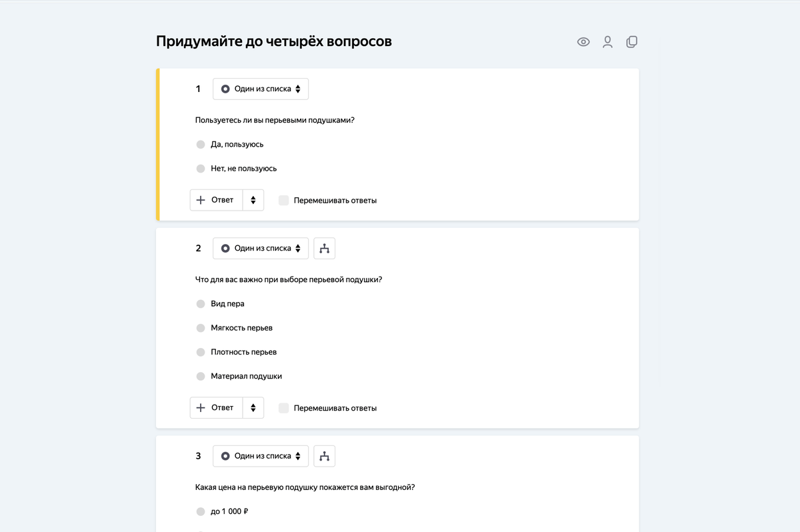Image resolution: width=800 pixels, height=532 pixels.
Task: Open the question type dropdown for question 1
Action: tap(260, 88)
